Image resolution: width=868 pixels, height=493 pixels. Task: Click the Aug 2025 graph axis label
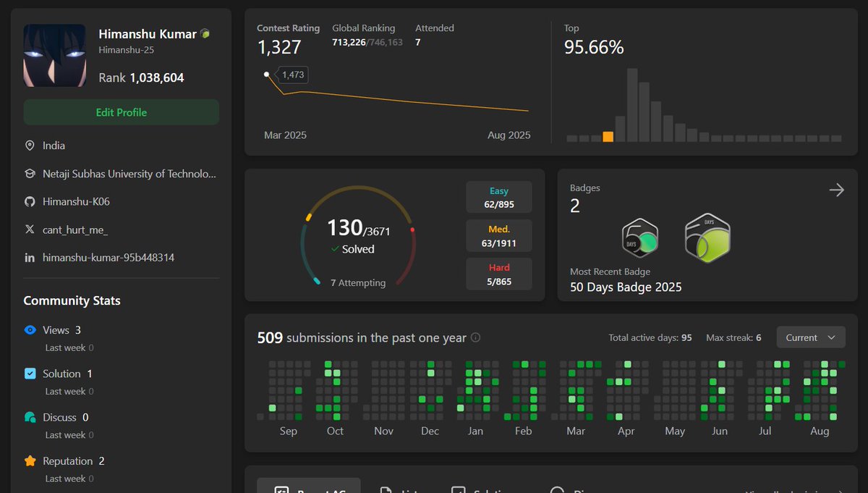[x=509, y=135]
